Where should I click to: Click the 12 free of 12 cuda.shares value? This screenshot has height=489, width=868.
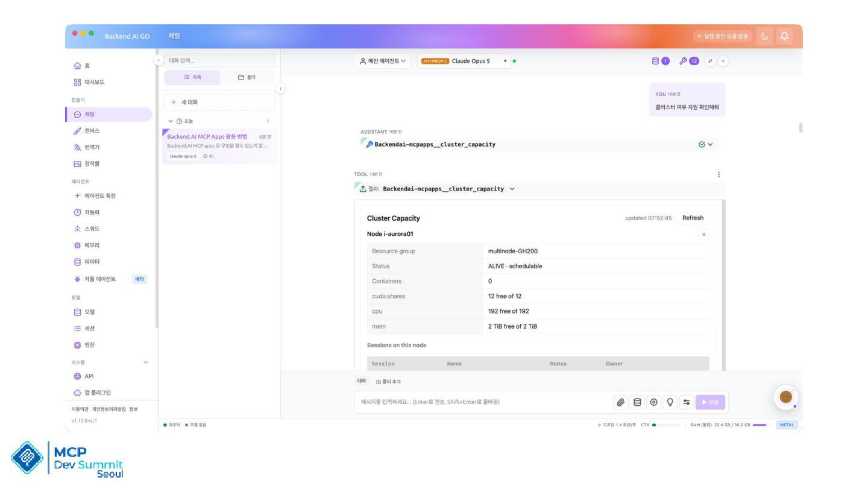pos(505,297)
